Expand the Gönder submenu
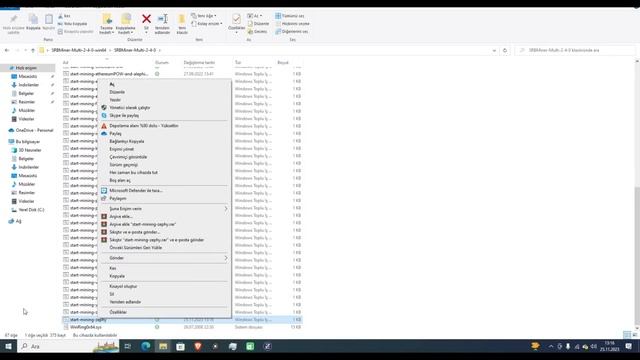Image resolution: width=640 pixels, height=360 pixels. (164, 258)
